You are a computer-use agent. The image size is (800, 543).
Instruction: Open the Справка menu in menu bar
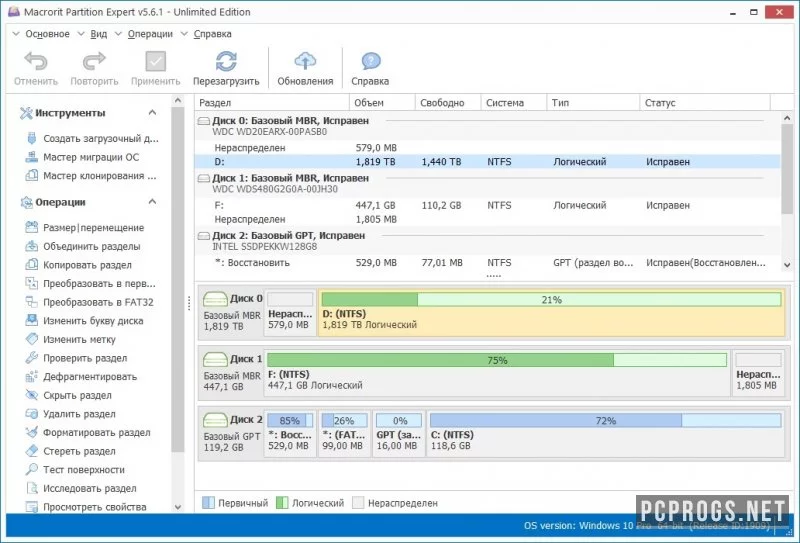point(212,34)
